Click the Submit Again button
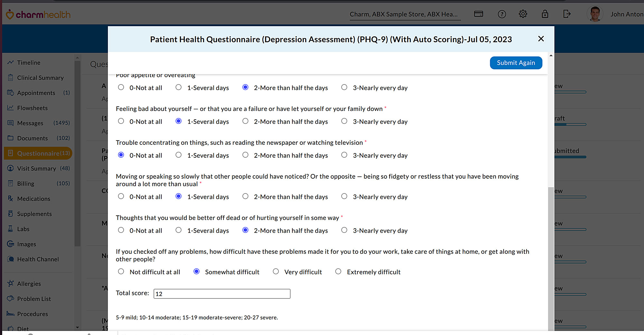 516,63
